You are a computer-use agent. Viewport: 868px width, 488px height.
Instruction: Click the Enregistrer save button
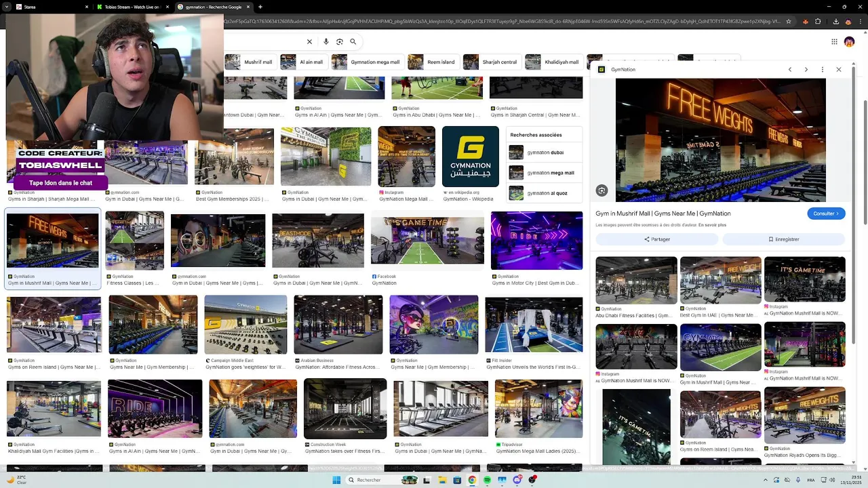(x=784, y=239)
